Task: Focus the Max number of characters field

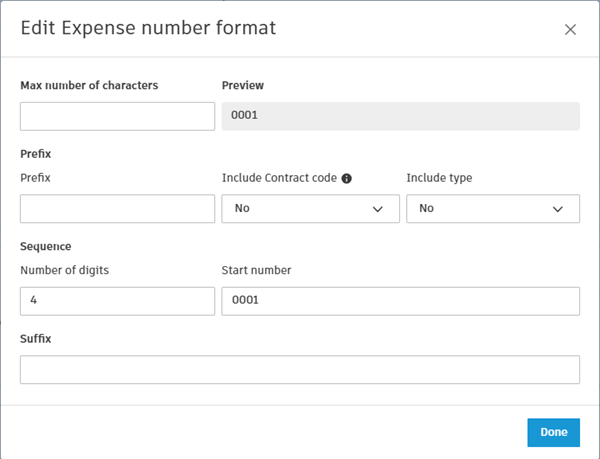Action: (x=117, y=116)
